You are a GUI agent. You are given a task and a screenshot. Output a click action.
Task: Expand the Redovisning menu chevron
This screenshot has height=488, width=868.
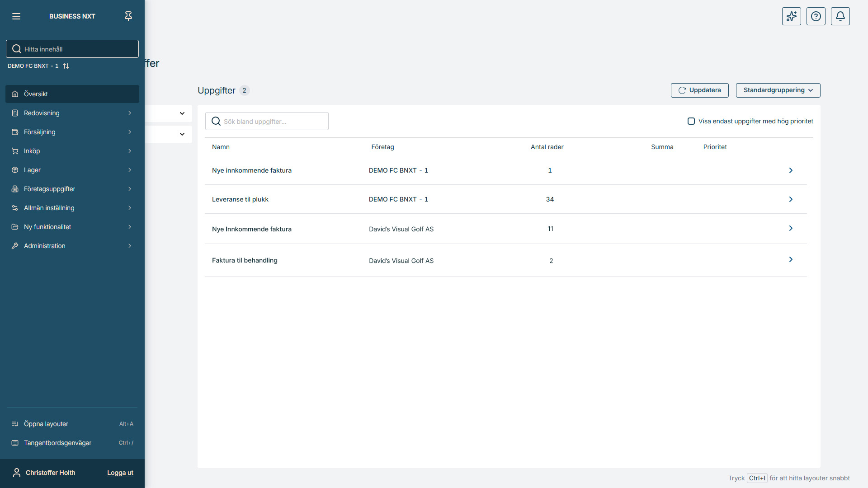point(130,113)
